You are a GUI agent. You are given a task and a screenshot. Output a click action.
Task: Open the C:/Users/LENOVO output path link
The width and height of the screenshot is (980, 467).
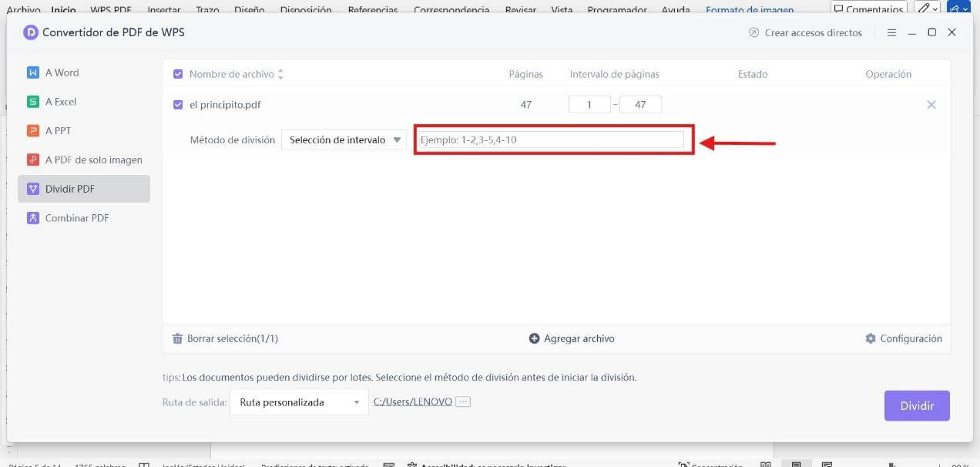pos(413,402)
